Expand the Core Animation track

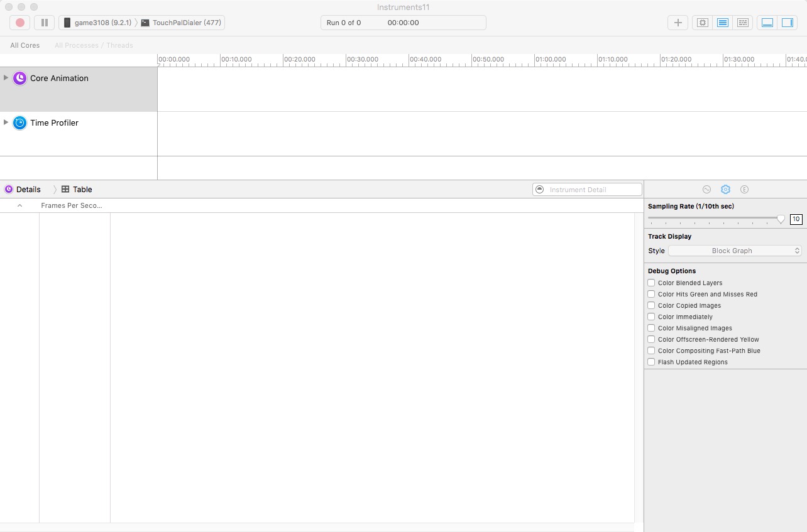click(x=6, y=78)
